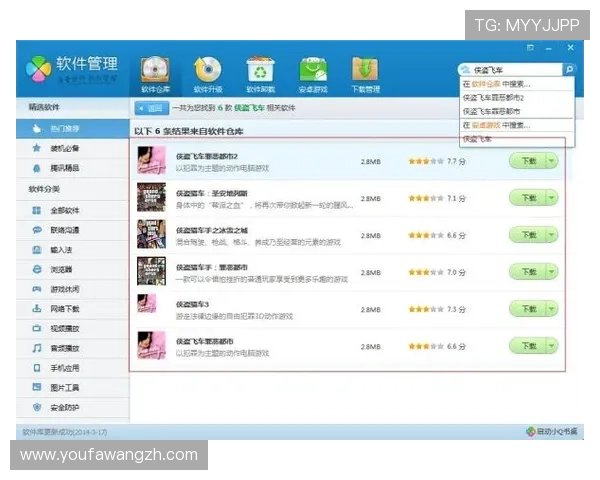Open the 聊天沟通 chat category
Image resolution: width=600 pixels, height=480 pixels.
[73, 230]
